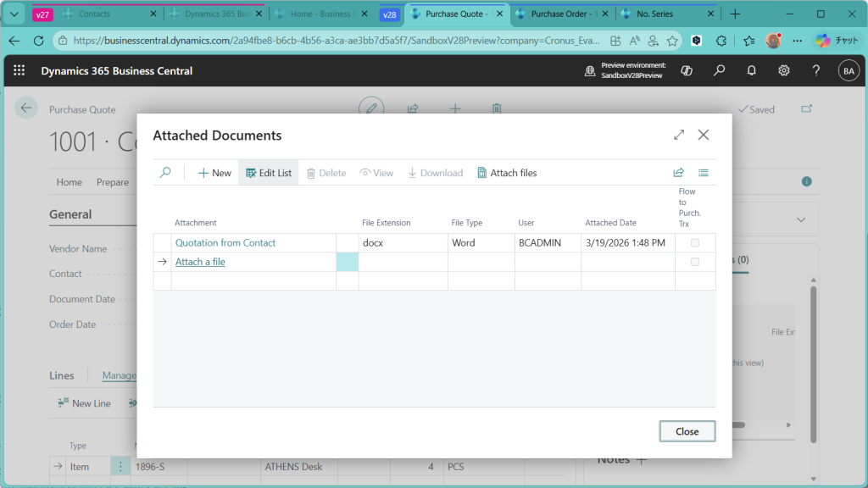Tick Flow to Purch. Trx checkbox for Quotation row
Image resolution: width=868 pixels, height=488 pixels.
click(x=695, y=243)
